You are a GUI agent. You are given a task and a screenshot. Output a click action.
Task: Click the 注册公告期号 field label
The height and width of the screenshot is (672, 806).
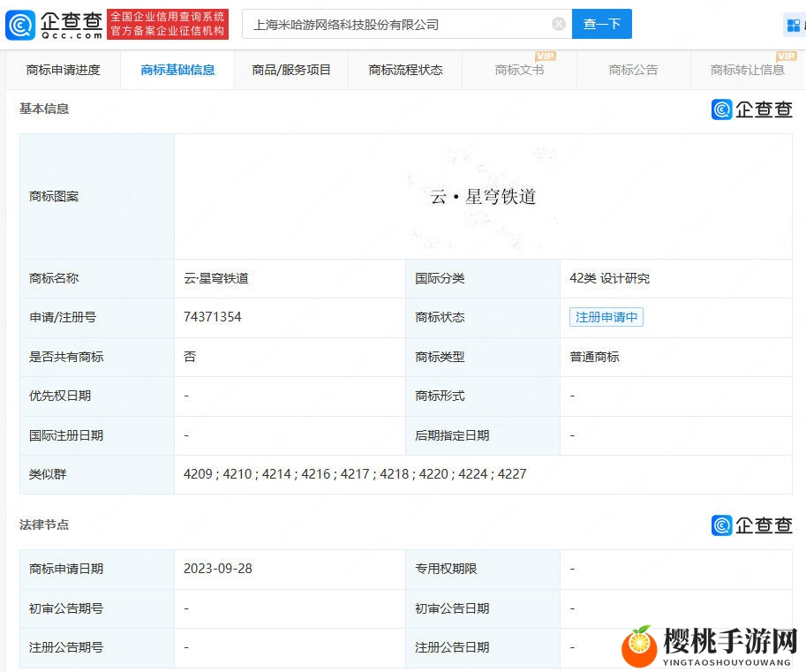tap(66, 647)
